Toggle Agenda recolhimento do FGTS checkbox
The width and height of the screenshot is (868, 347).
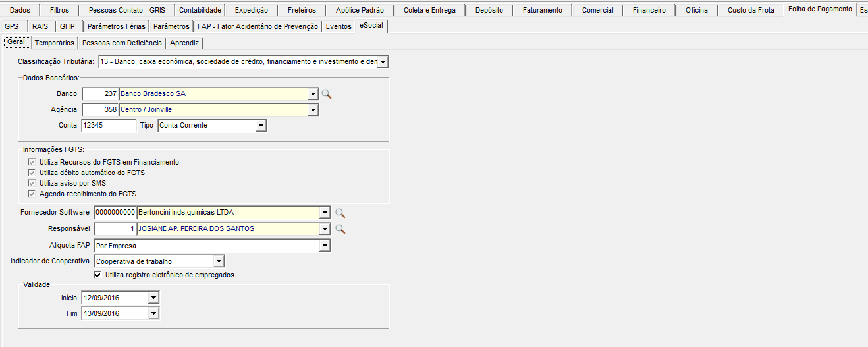tap(31, 194)
